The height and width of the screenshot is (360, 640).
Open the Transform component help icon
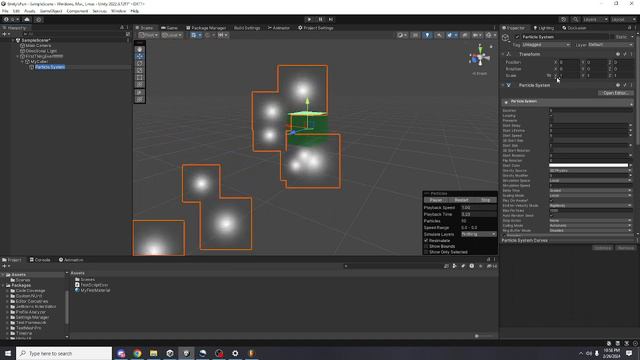pos(618,54)
